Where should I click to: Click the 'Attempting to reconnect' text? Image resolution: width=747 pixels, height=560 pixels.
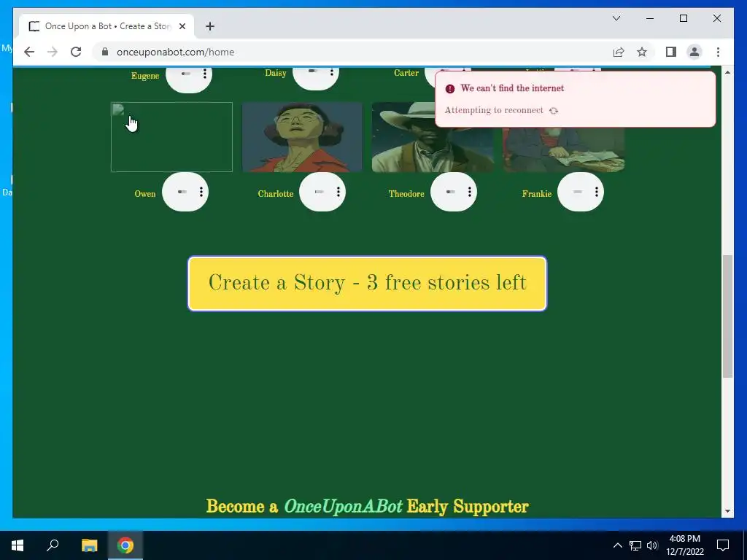494,110
